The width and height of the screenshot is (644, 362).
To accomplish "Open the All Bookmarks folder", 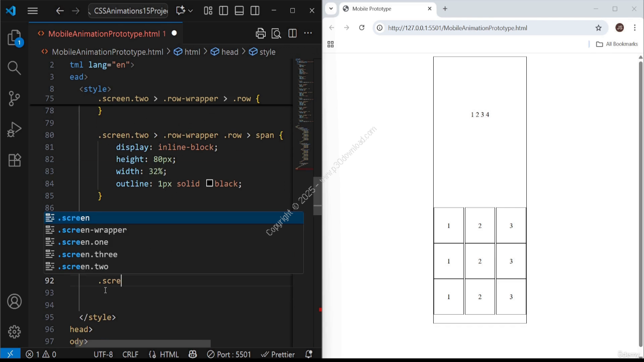I will 617,44.
